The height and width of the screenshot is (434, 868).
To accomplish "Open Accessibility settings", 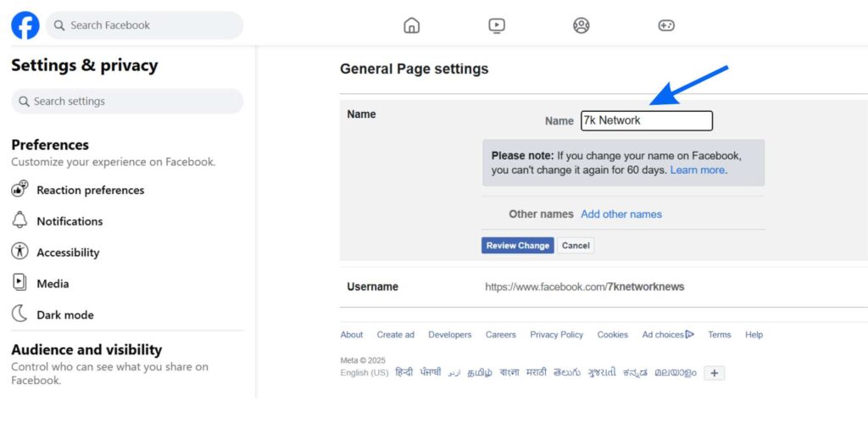I will point(68,253).
